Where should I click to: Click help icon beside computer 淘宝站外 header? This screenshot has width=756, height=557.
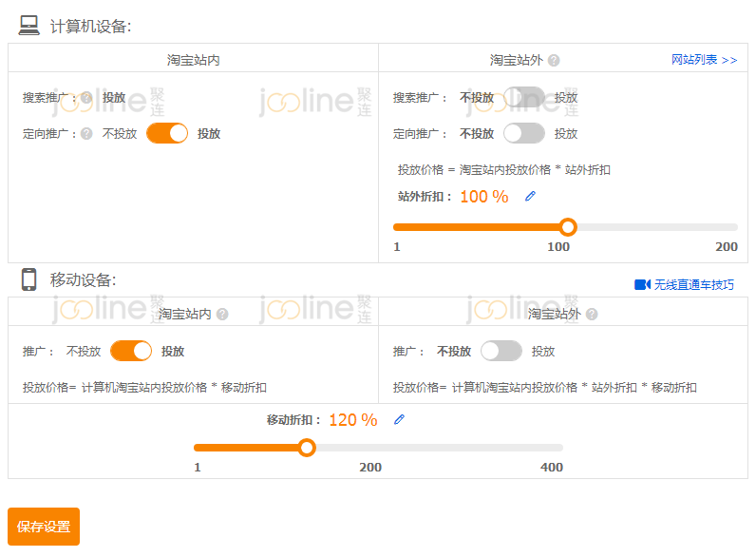554,60
